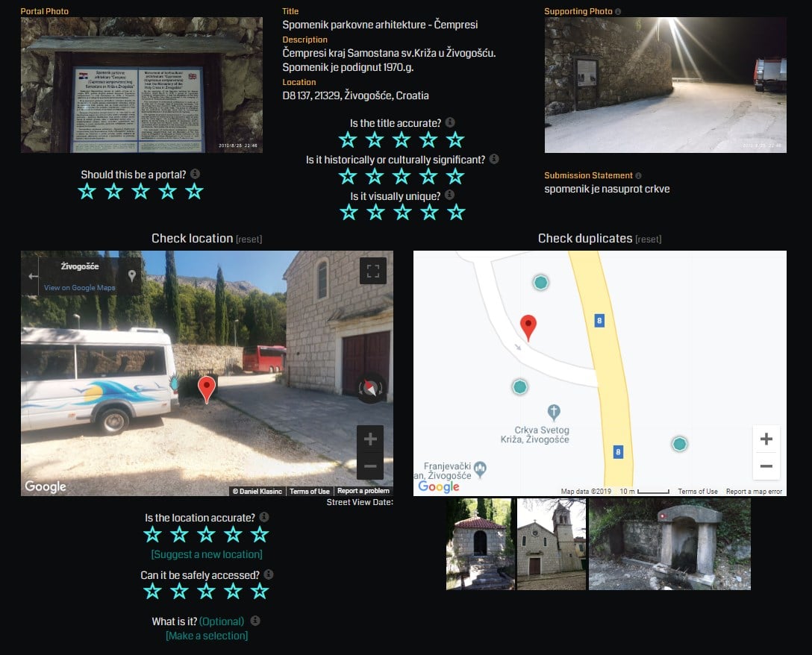812x655 pixels.
Task: Select the stone fountain duplicate thumbnail
Action: [x=669, y=544]
